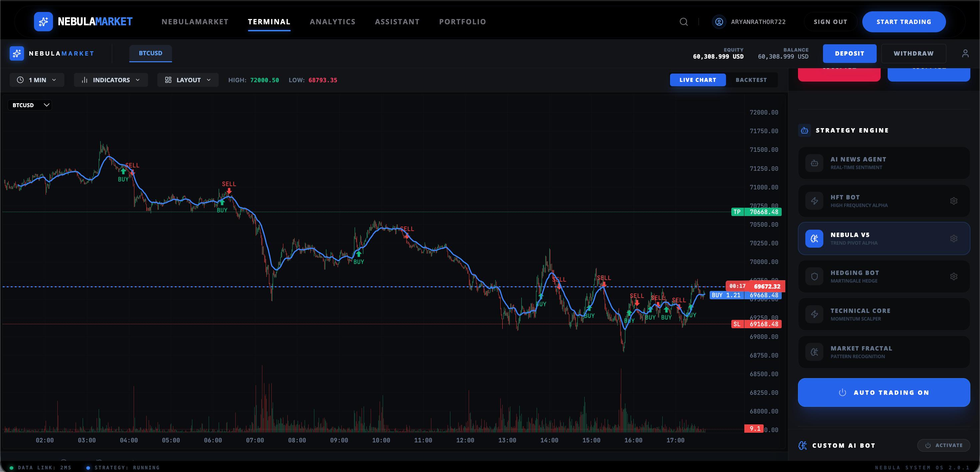The width and height of the screenshot is (980, 472).
Task: Open the user profile avatar icon
Action: coord(719,22)
